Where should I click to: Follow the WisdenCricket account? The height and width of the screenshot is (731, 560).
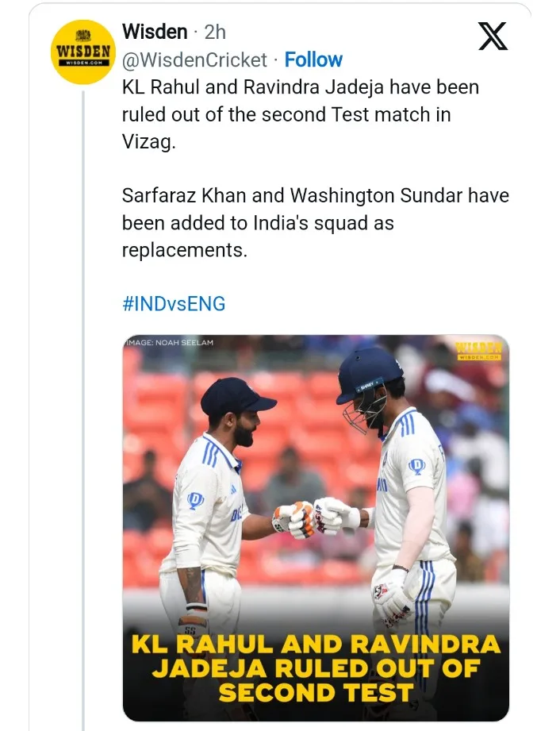coord(313,60)
